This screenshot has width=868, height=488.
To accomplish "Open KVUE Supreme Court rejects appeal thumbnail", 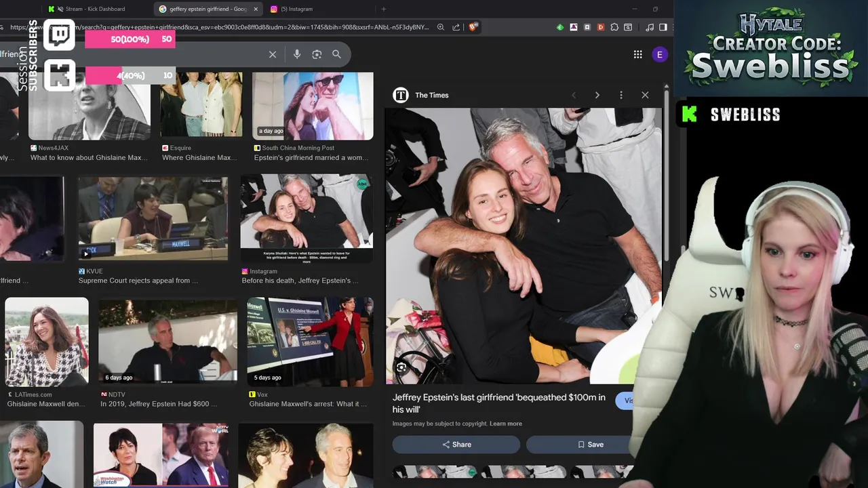I will click(153, 219).
